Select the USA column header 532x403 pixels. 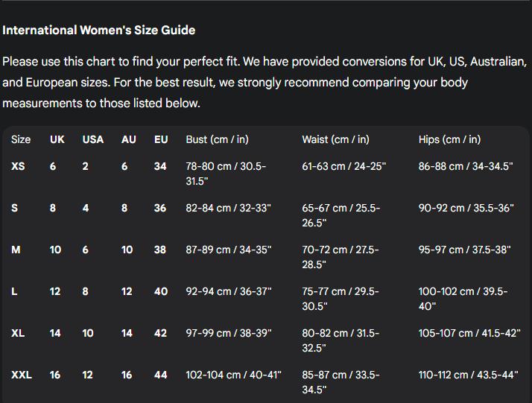coord(93,139)
